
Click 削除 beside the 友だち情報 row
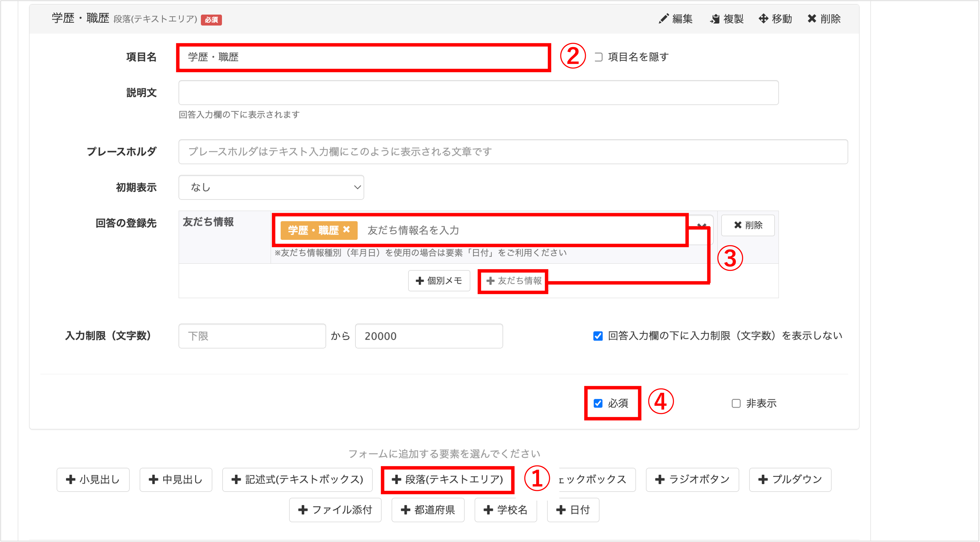coord(748,225)
